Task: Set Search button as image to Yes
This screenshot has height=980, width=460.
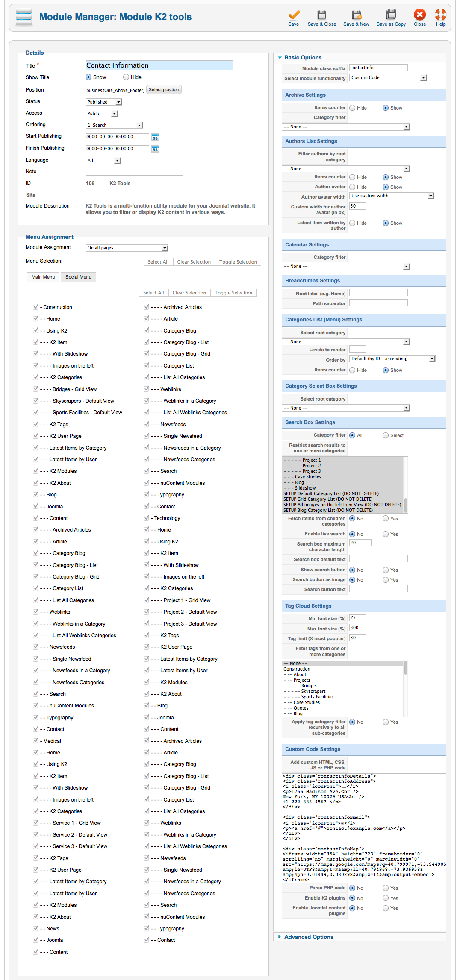Action: click(386, 580)
